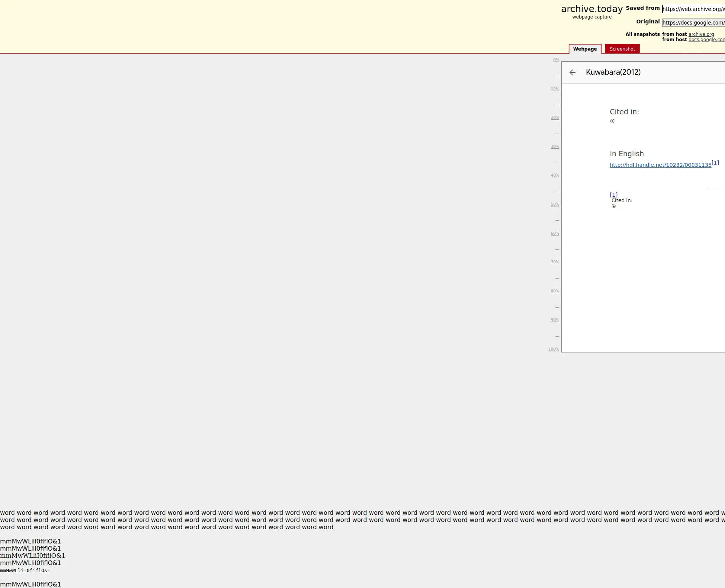Jump to the 0% scroll marker
The width and height of the screenshot is (725, 588).
click(x=556, y=60)
